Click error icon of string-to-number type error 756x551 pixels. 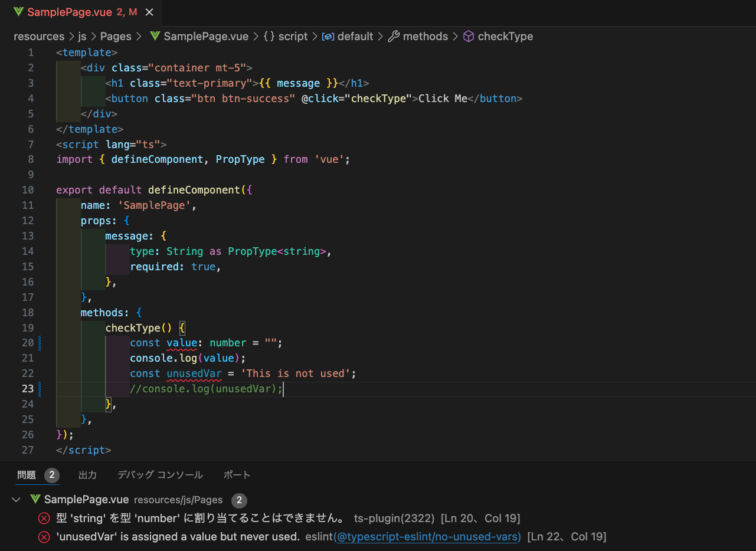tap(44, 519)
